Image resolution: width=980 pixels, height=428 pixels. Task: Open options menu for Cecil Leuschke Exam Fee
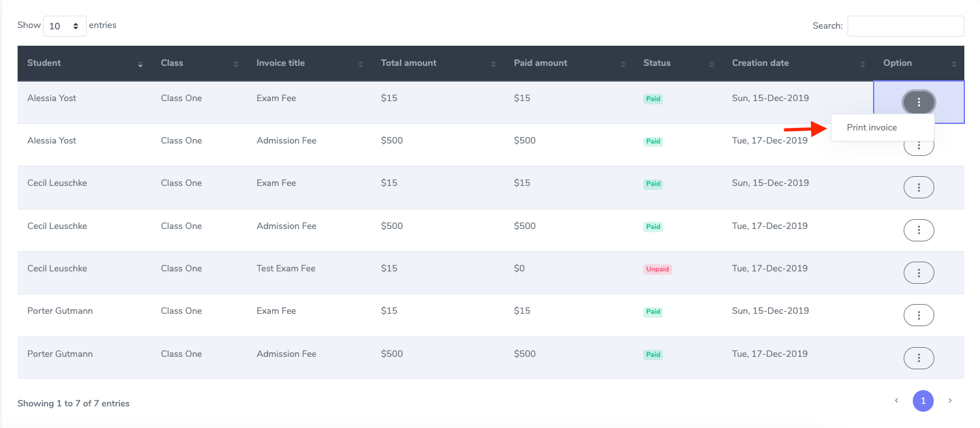point(919,187)
